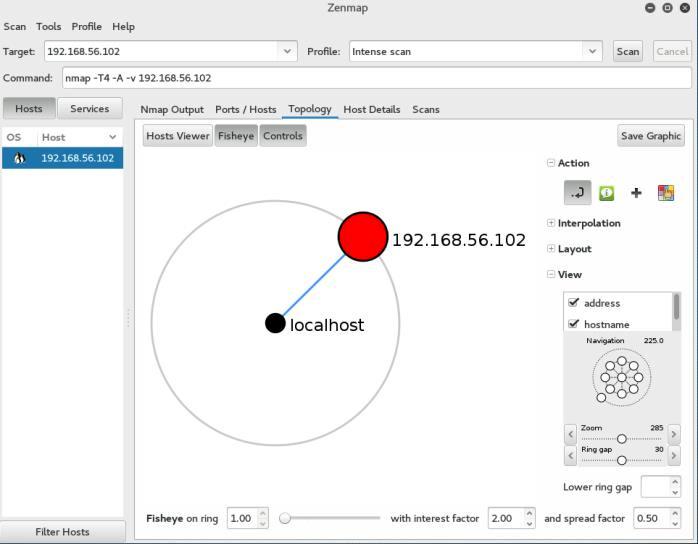698x544 pixels.
Task: Click the red 192.168.56.102 node
Action: pos(362,236)
